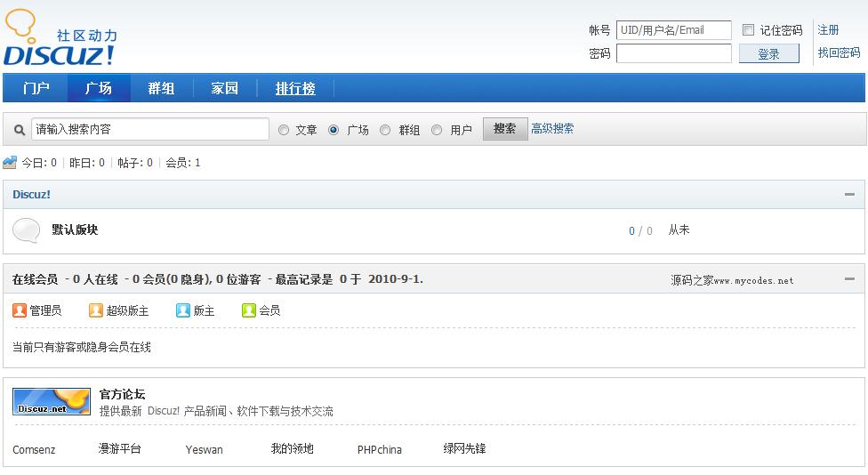Open the 默认版块 forum board
This screenshot has height=475, width=868.
tap(75, 229)
